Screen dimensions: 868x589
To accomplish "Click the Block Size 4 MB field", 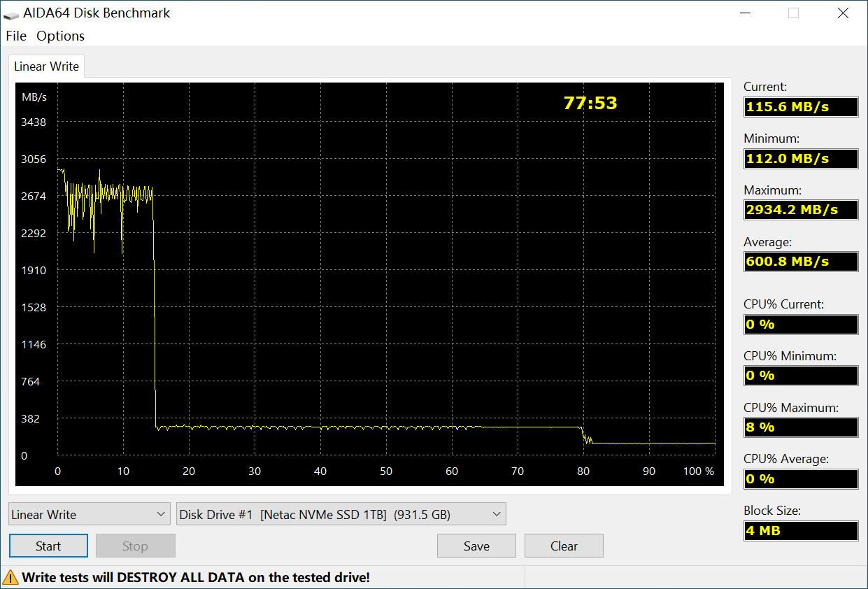I will 801,530.
